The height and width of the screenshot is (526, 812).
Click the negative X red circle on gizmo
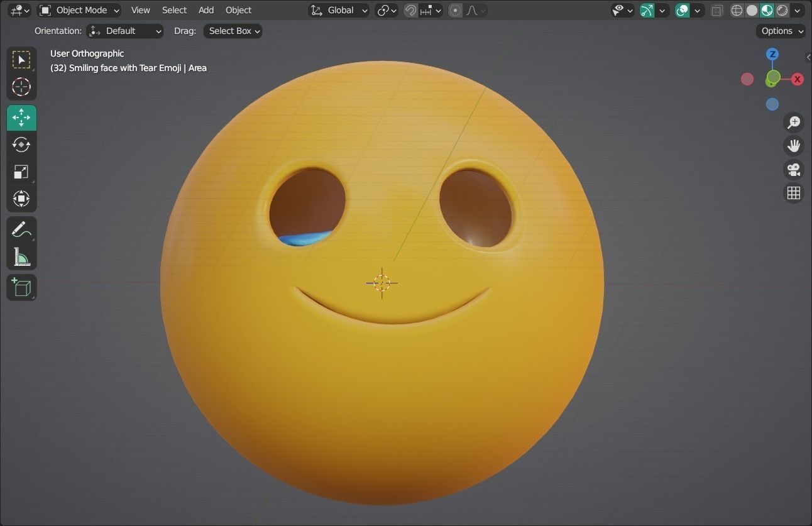(747, 79)
